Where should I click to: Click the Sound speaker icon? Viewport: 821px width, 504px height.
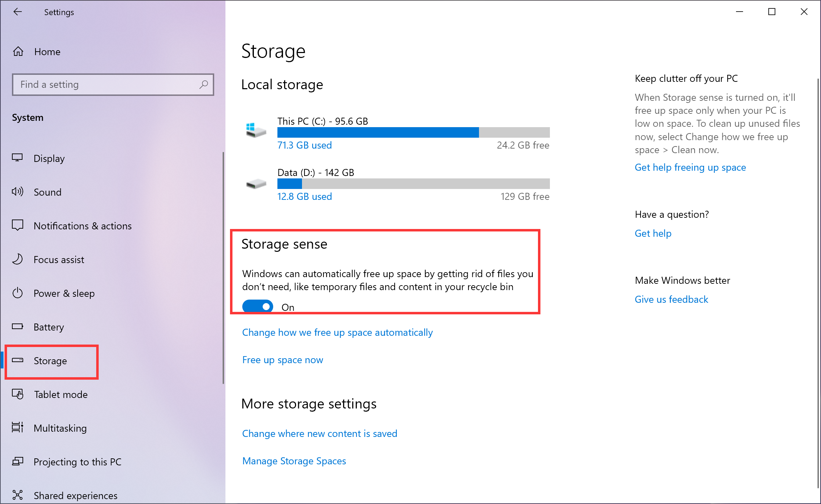[x=18, y=192]
